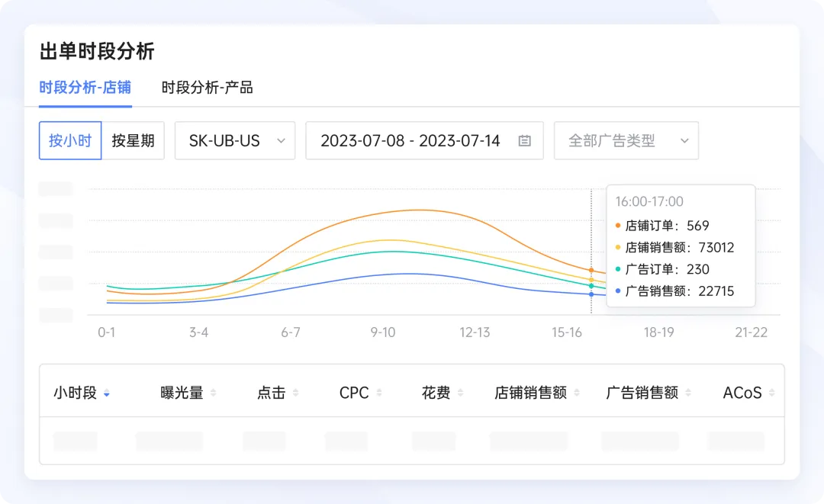This screenshot has width=824, height=504.
Task: Select 按小时 view option
Action: tap(70, 141)
